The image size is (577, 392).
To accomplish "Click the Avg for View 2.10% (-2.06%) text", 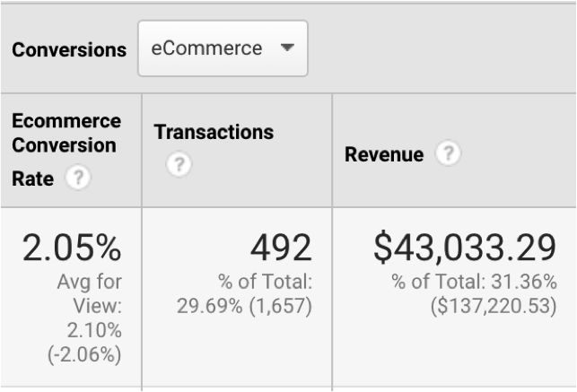I will click(x=84, y=318).
